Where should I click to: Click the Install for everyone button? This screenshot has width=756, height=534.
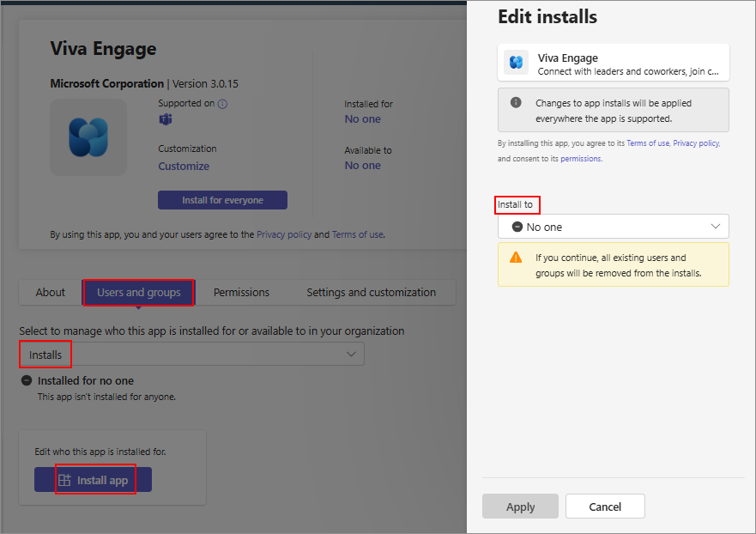coord(223,200)
